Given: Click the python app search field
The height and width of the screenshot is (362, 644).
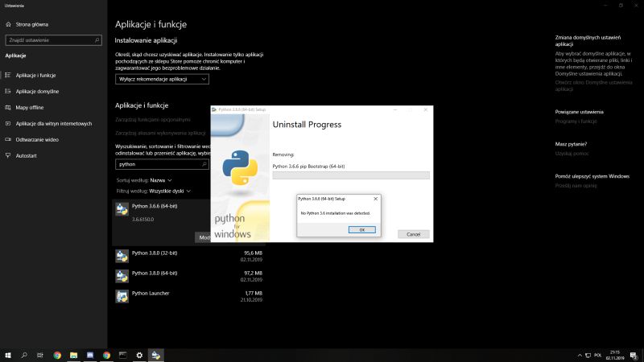Looking at the screenshot, I should point(162,164).
